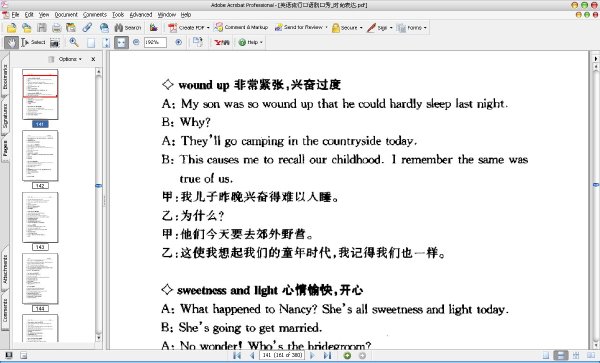Open the Comments menu
Screen dimensions: 600x363
[95, 15]
